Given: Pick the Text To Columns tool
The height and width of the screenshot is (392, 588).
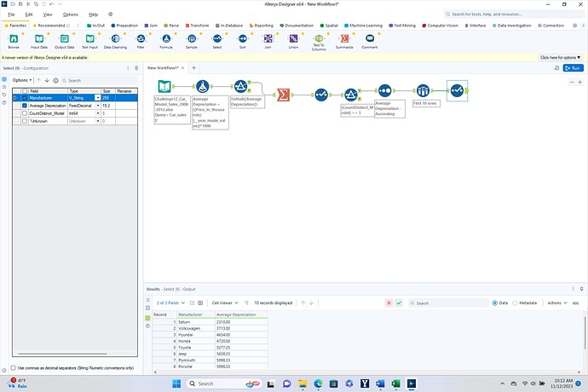Looking at the screenshot, I should (319, 38).
